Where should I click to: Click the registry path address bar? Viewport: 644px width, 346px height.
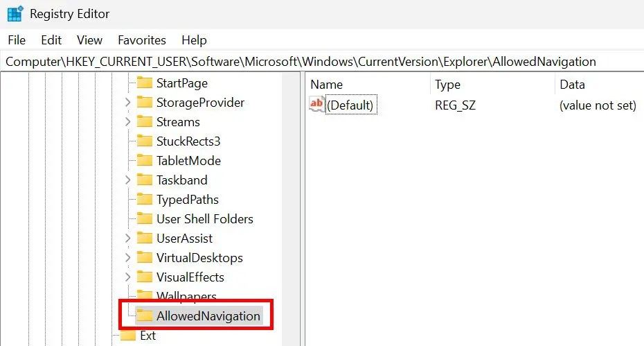point(322,62)
